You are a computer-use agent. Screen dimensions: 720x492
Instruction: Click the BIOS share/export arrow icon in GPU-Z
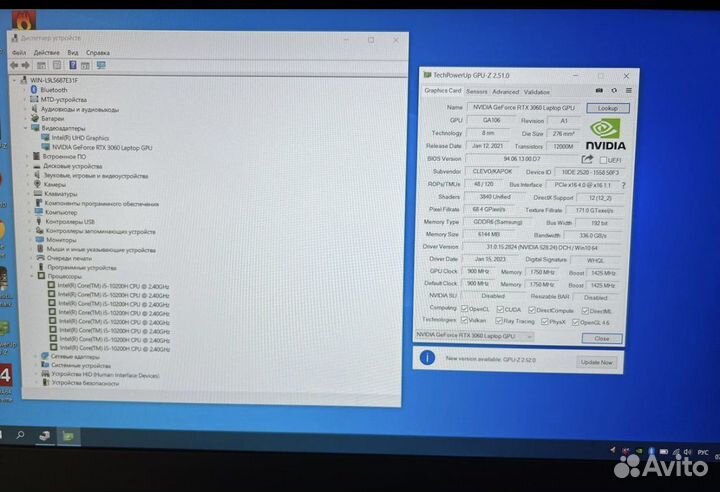pos(587,159)
